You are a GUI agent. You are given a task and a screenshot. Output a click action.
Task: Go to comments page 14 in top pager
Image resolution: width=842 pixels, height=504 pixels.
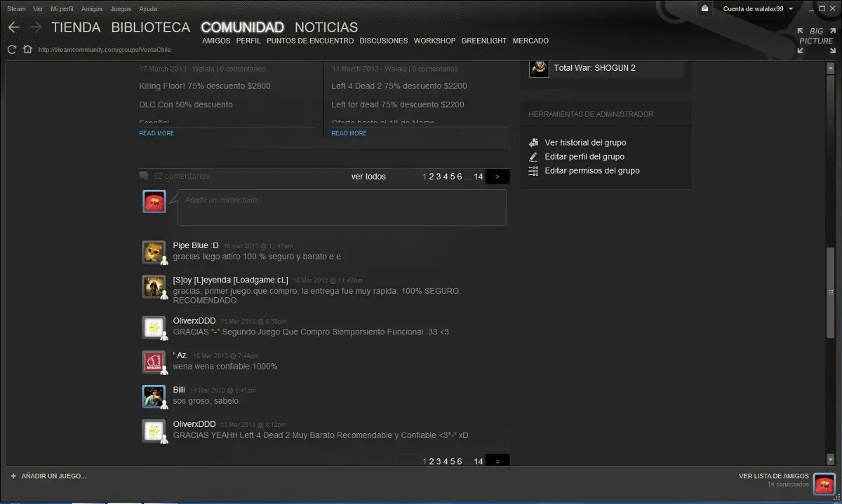coord(478,177)
